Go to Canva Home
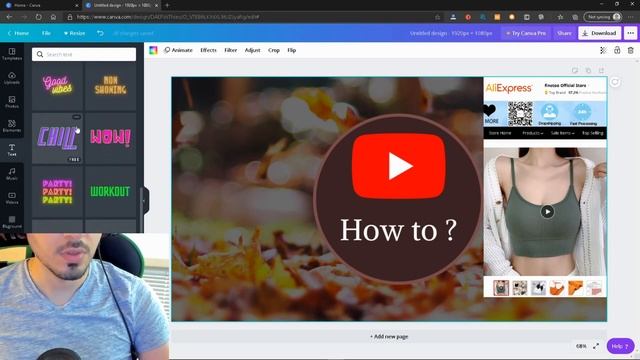The height and width of the screenshot is (360, 640). [18, 33]
